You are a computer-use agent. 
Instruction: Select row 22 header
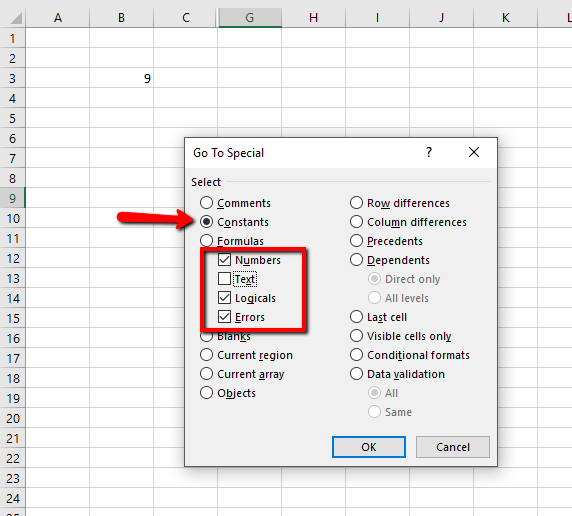[13, 458]
